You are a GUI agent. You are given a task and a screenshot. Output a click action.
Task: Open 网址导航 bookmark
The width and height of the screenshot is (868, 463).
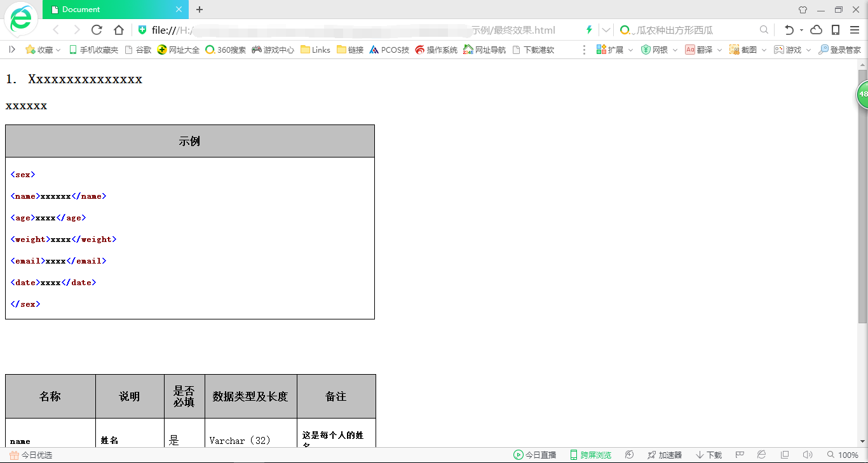[485, 50]
